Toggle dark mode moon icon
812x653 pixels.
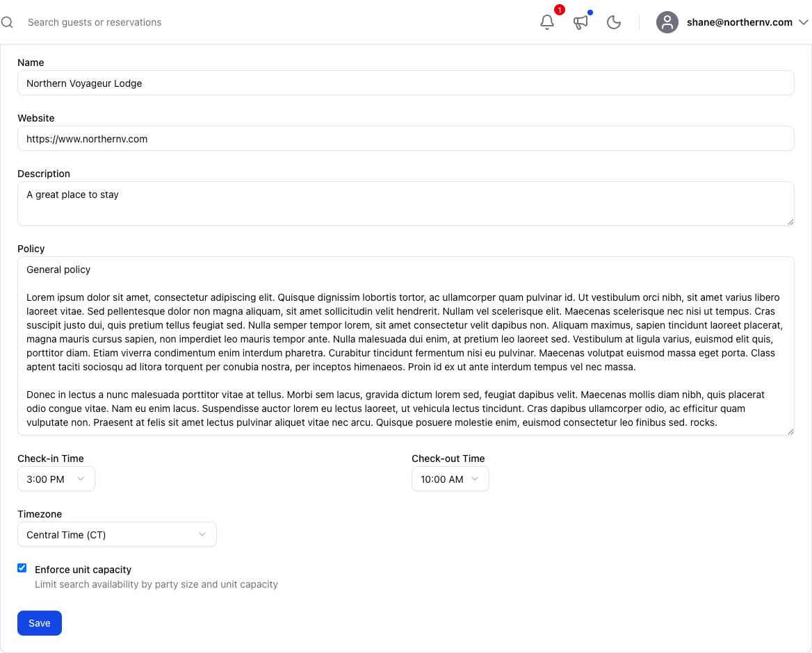(x=614, y=22)
